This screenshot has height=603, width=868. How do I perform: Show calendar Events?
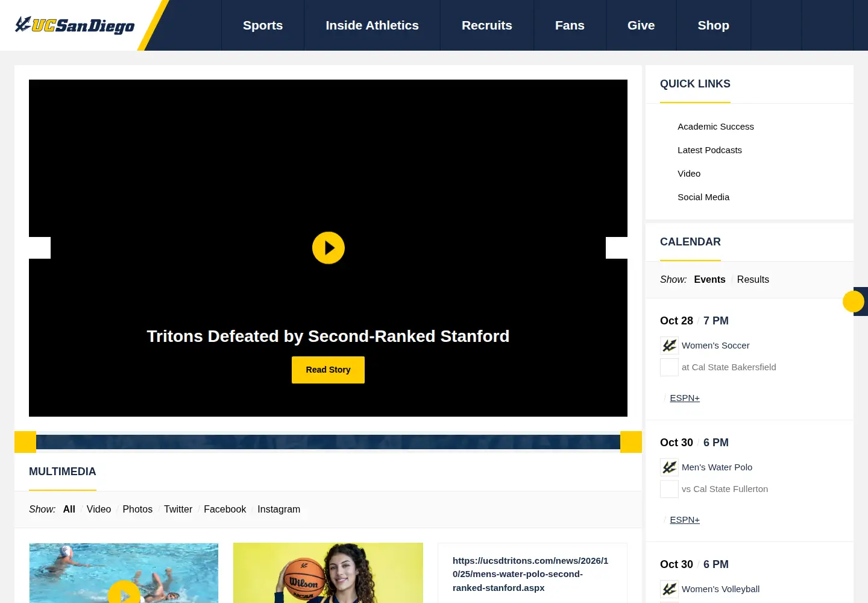709,280
